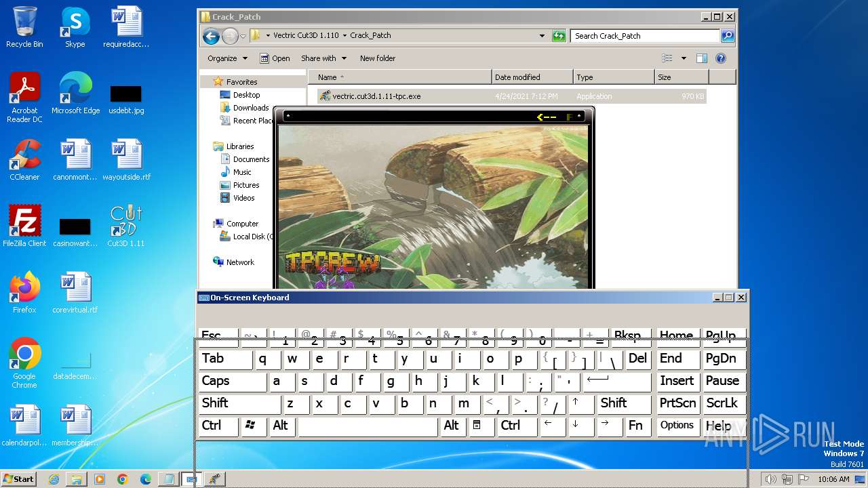Click the clock showing 10:06 AM
This screenshot has height=488, width=868.
click(x=833, y=479)
